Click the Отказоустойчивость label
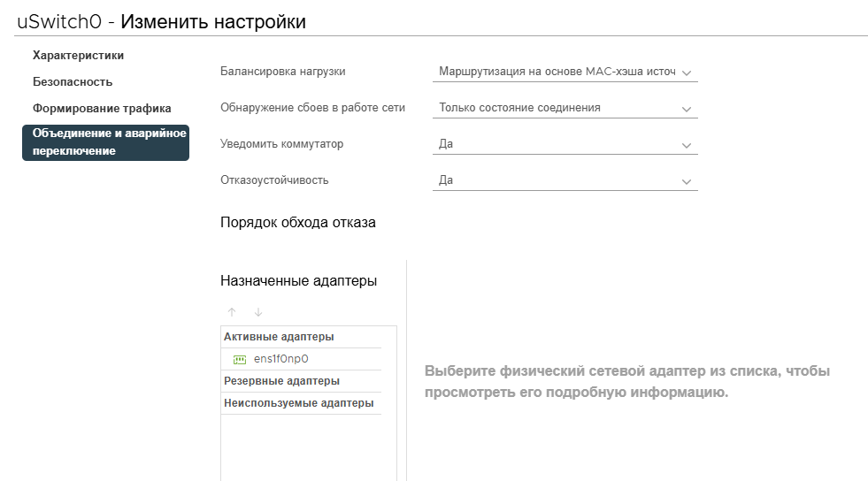Image resolution: width=868 pixels, height=481 pixels. pos(274,180)
